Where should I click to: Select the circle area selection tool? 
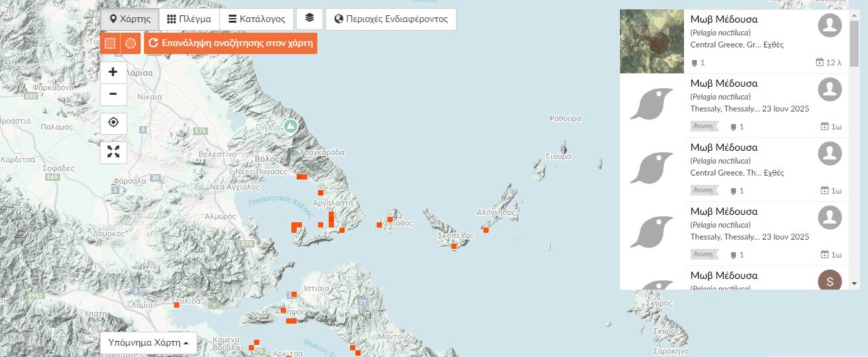131,43
